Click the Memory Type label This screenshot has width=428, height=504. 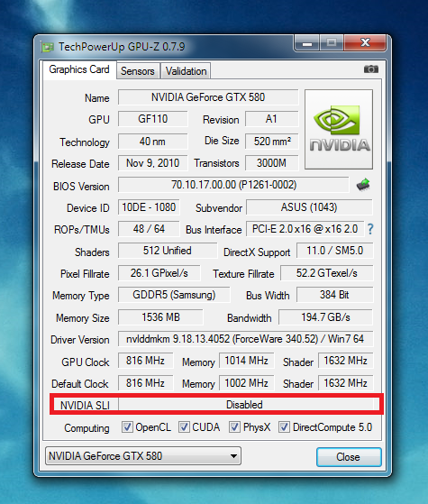coord(81,296)
